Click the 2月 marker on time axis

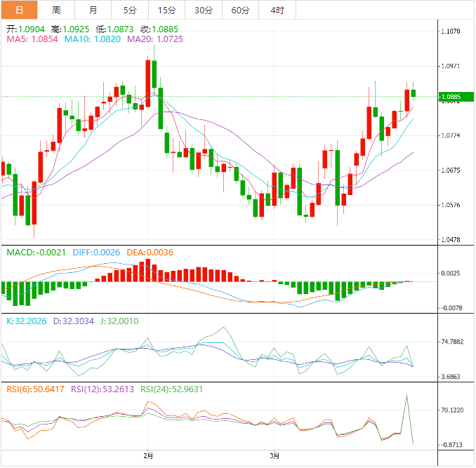147,455
